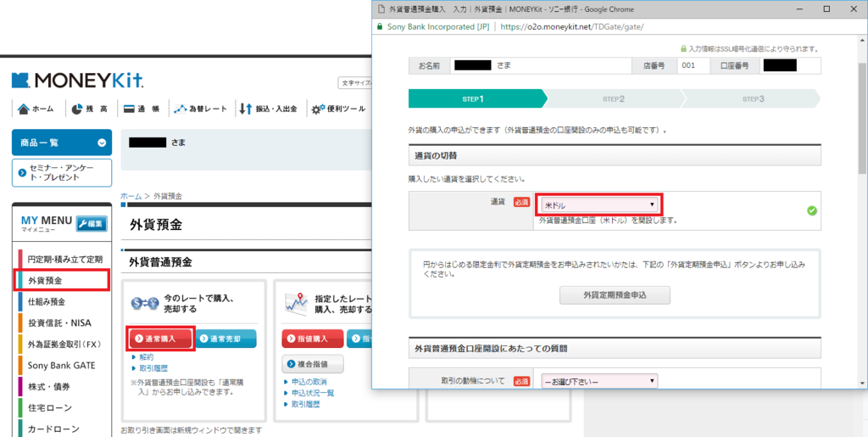Click the MONEYKit logo
The width and height of the screenshot is (868, 437).
[77, 81]
